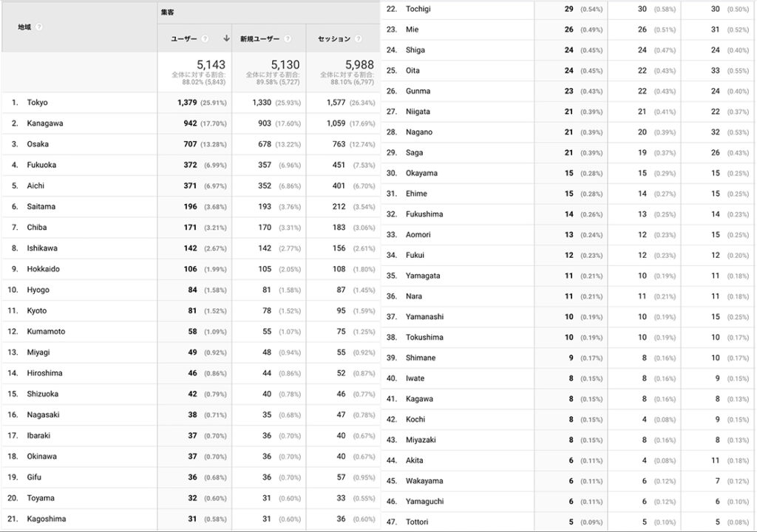The width and height of the screenshot is (757, 532).
Task: Click the 地域 column header
Action: click(24, 27)
